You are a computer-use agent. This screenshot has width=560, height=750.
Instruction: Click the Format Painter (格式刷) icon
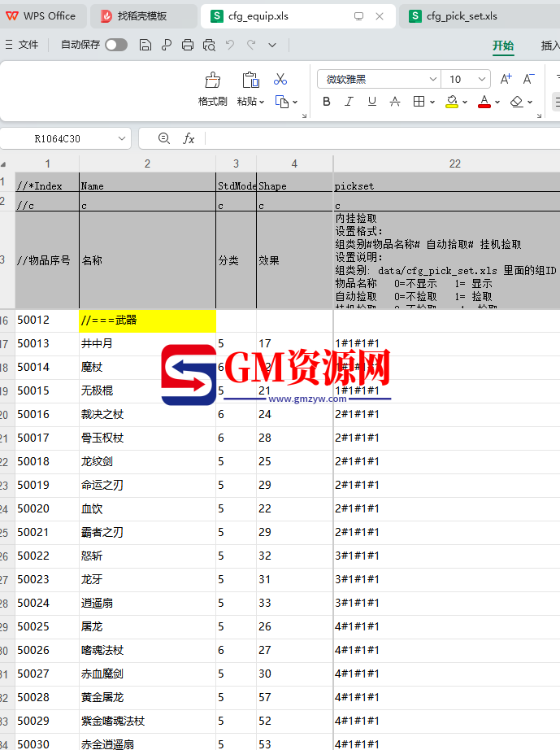[x=212, y=81]
